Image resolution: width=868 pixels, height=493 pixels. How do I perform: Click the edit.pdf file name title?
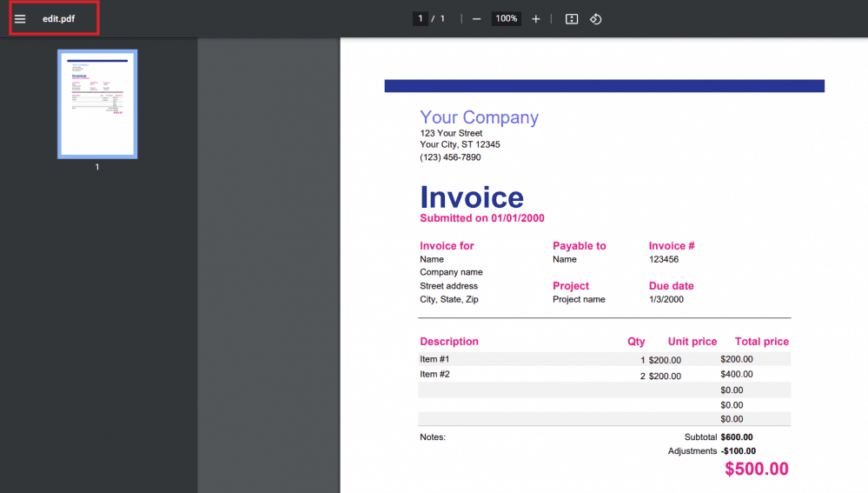coord(59,19)
